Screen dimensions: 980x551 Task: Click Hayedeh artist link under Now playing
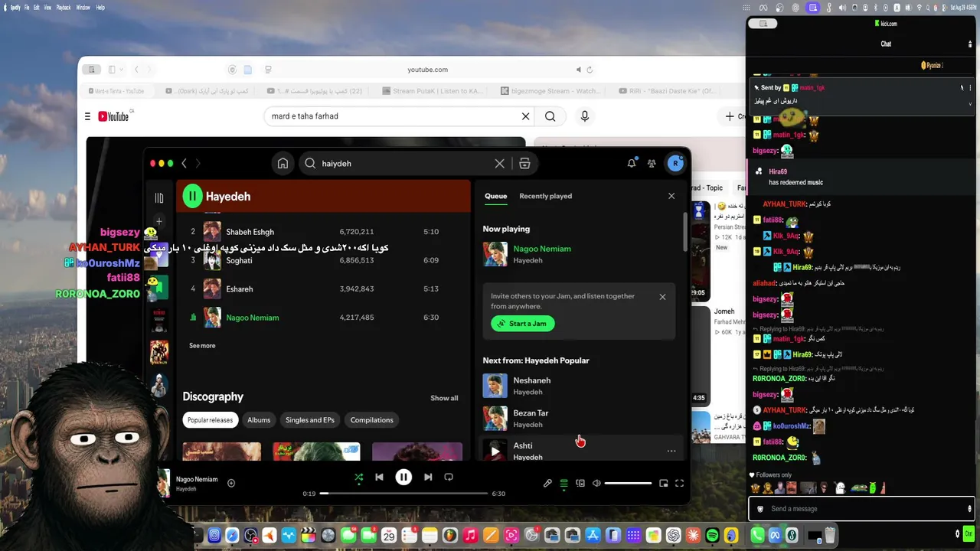[528, 260]
